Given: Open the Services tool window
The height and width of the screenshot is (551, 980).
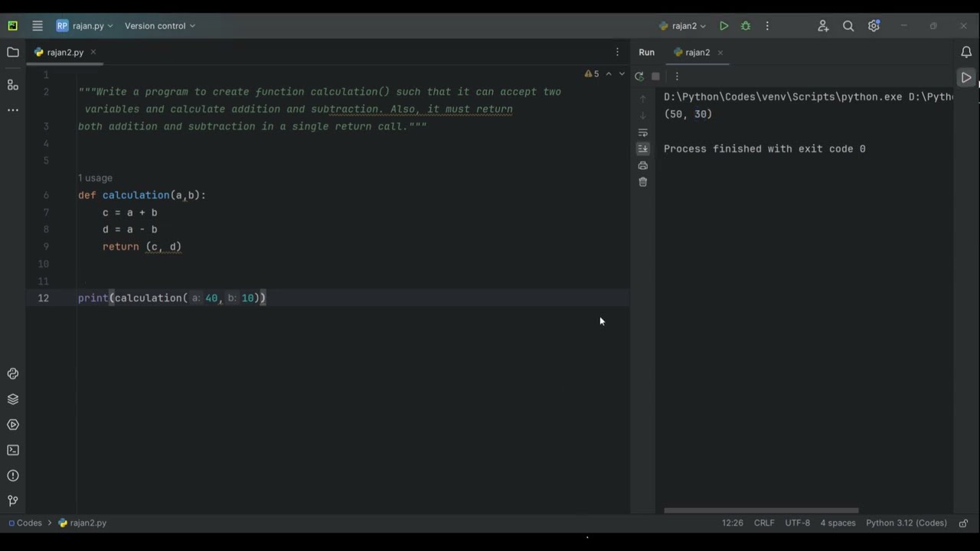Looking at the screenshot, I should click(x=13, y=425).
